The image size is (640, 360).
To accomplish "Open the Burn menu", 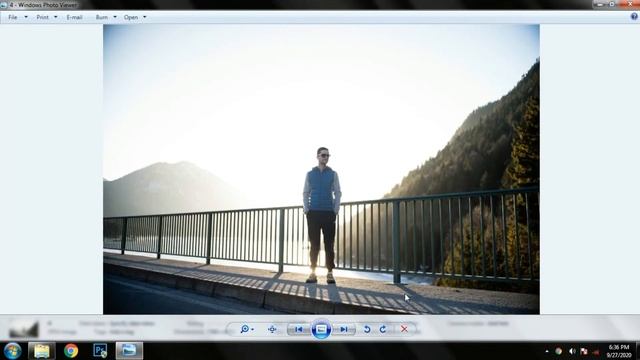I will click(x=102, y=18).
